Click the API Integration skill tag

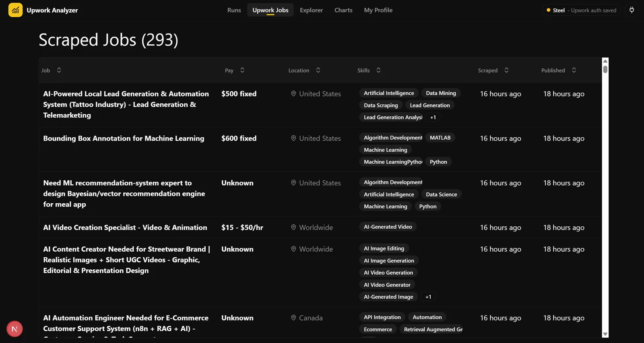click(382, 317)
